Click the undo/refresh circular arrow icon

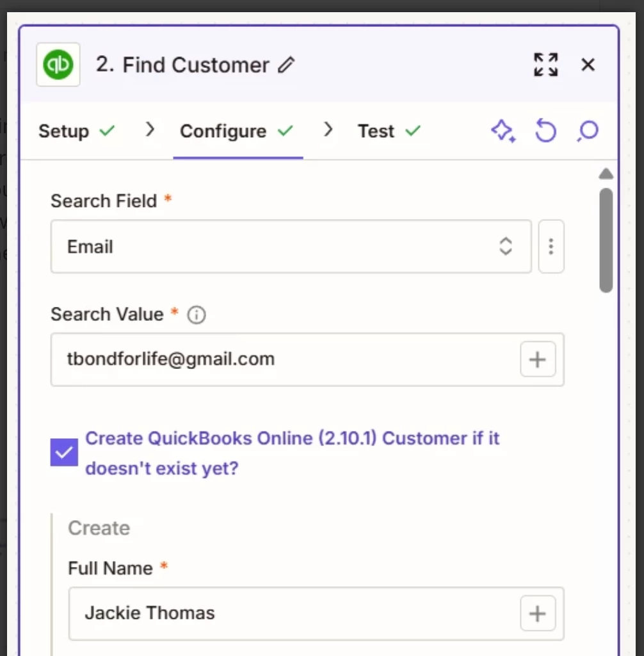(545, 131)
